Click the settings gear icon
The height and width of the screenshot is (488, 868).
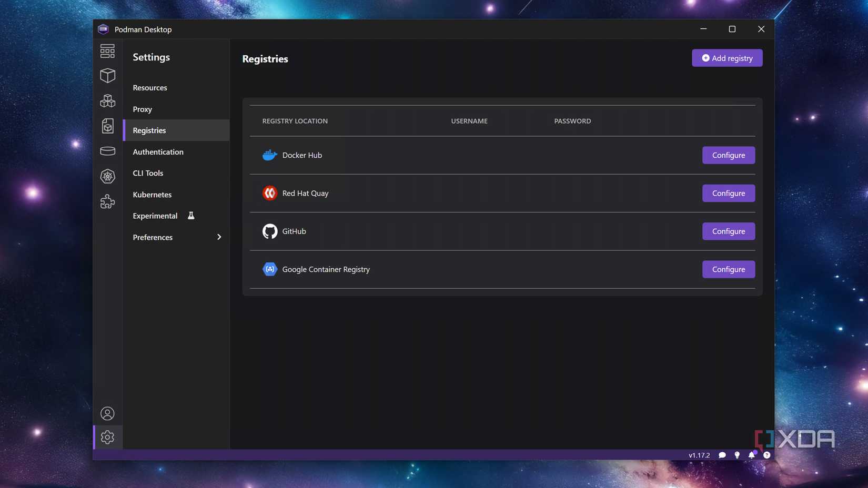click(x=107, y=437)
